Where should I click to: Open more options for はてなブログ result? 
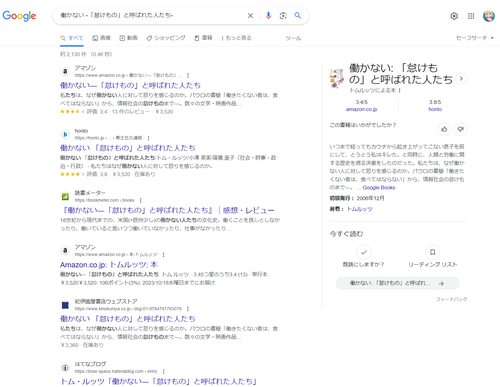pos(163,371)
